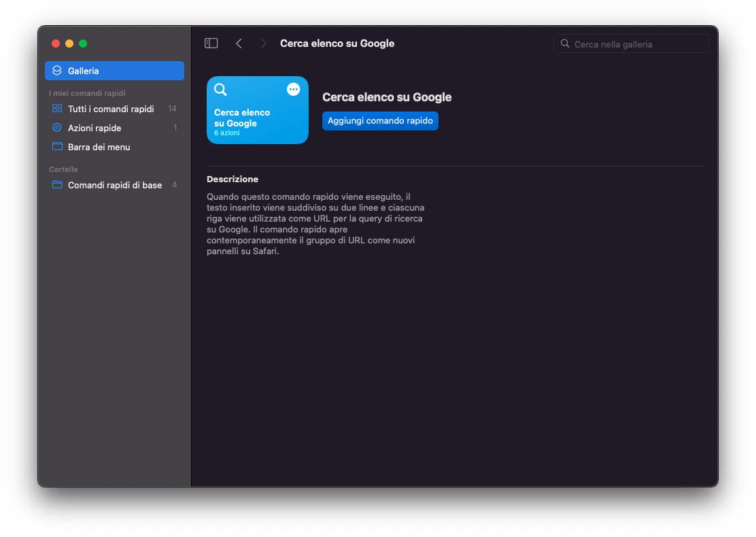The width and height of the screenshot is (756, 537).
Task: Click the window icon beside Barra dei menu
Action: point(57,147)
